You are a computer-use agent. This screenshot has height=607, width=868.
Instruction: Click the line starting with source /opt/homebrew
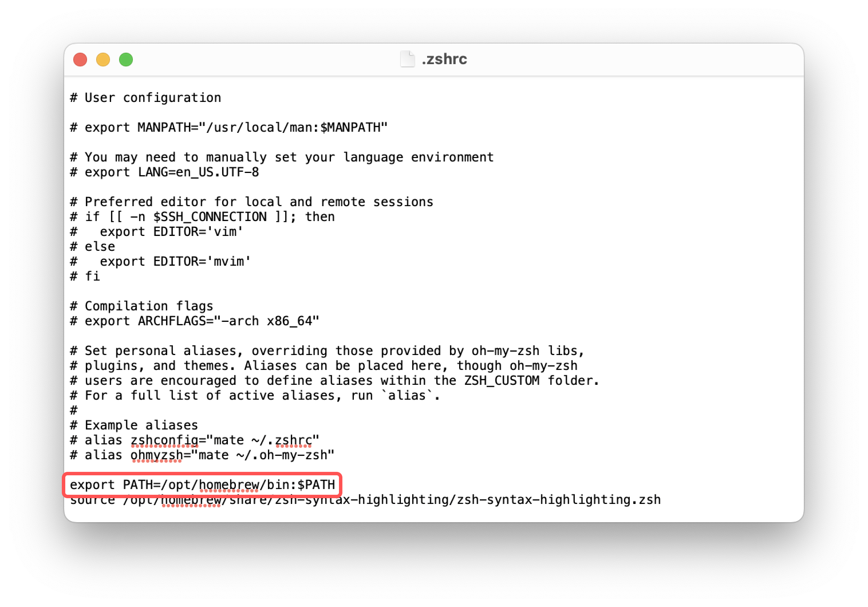(365, 500)
